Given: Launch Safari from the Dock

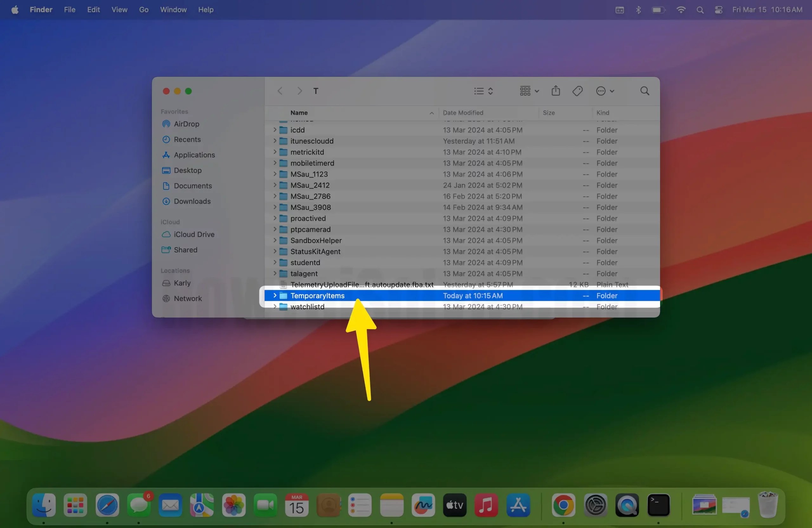Looking at the screenshot, I should coord(107,505).
